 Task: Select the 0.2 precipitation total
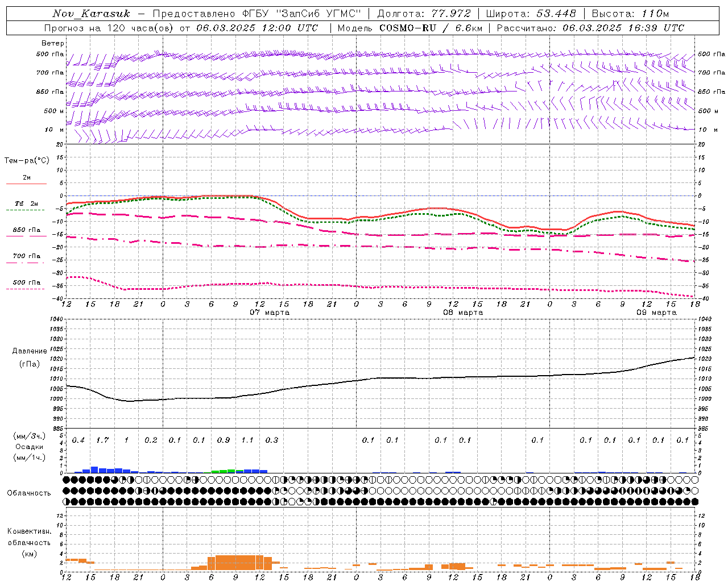pyautogui.click(x=151, y=440)
